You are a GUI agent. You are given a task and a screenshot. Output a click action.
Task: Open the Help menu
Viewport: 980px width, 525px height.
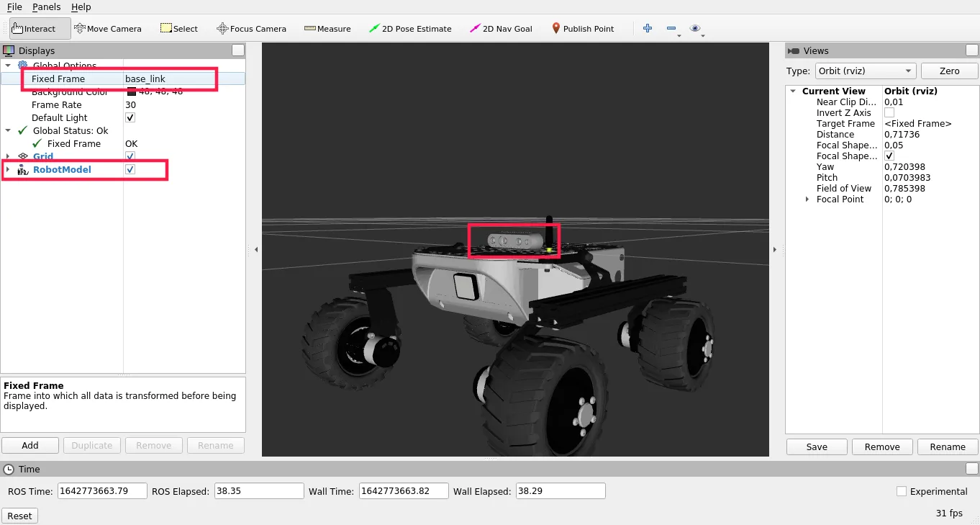pos(81,6)
